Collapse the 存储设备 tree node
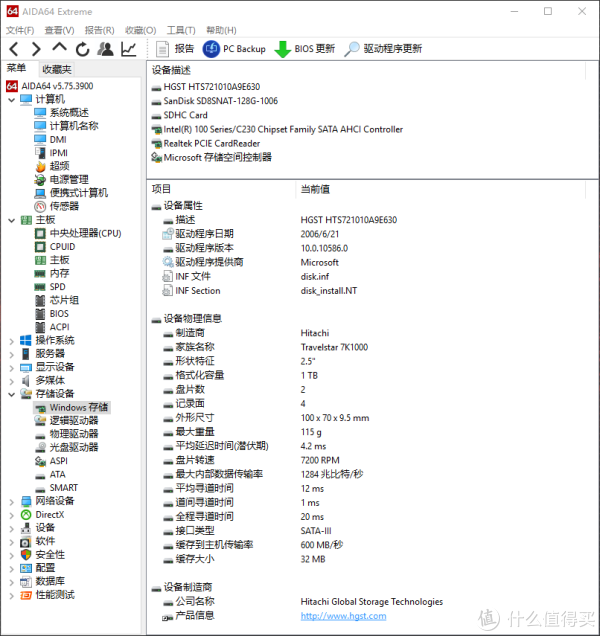Screen dimensions: 600x636 coord(12,394)
